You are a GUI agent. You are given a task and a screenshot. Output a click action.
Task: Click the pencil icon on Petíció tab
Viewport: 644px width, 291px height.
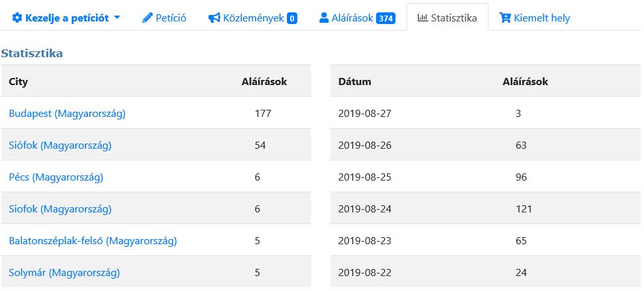[148, 18]
